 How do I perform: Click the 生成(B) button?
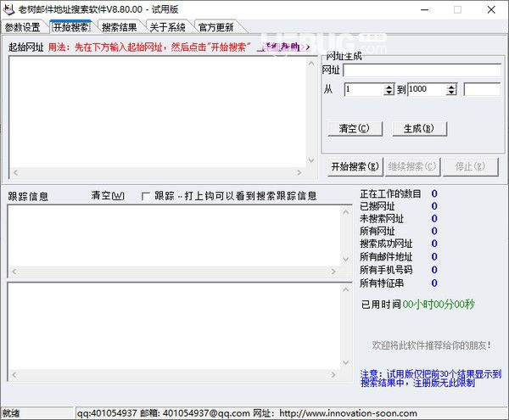(419, 128)
